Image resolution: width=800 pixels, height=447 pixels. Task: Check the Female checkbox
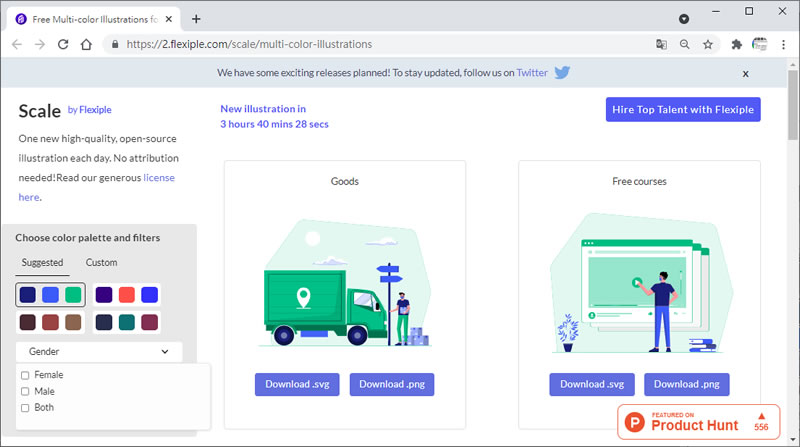pyautogui.click(x=25, y=375)
